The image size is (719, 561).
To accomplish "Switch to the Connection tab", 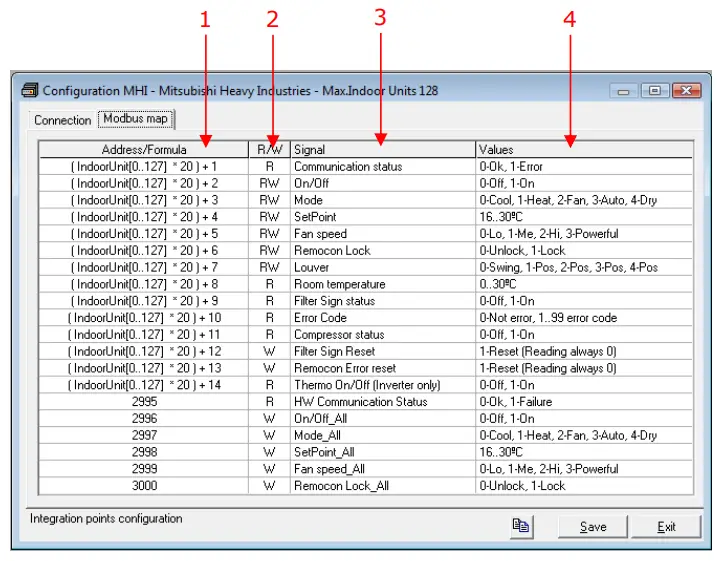I will 62,120.
